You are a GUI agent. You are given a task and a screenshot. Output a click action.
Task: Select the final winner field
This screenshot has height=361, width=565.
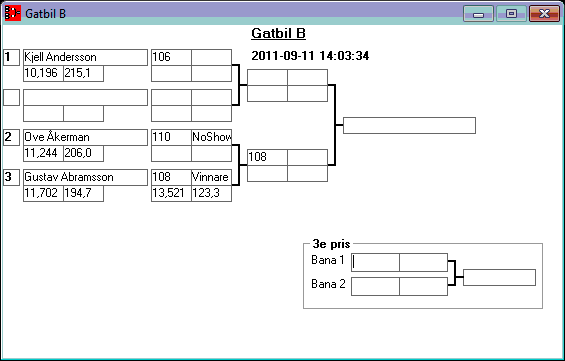409,125
